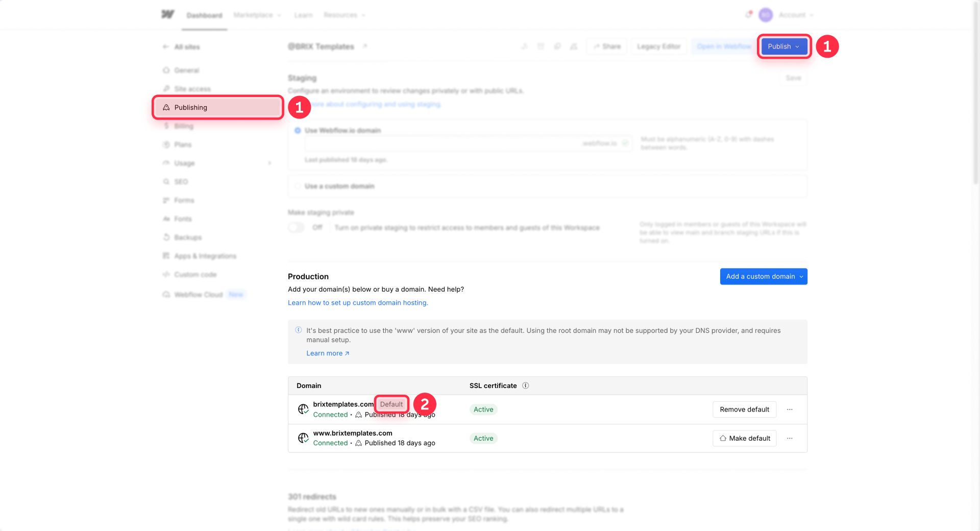Click the Open in Webflow button
The image size is (980, 531).
coord(724,46)
